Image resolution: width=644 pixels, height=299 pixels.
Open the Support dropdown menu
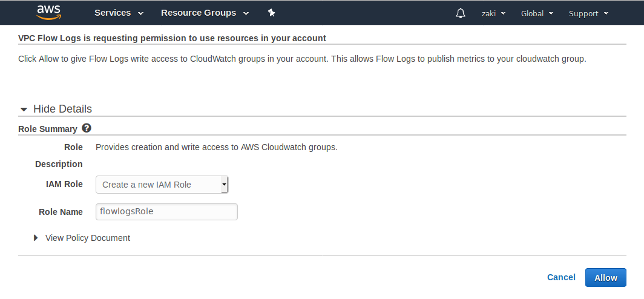(588, 13)
